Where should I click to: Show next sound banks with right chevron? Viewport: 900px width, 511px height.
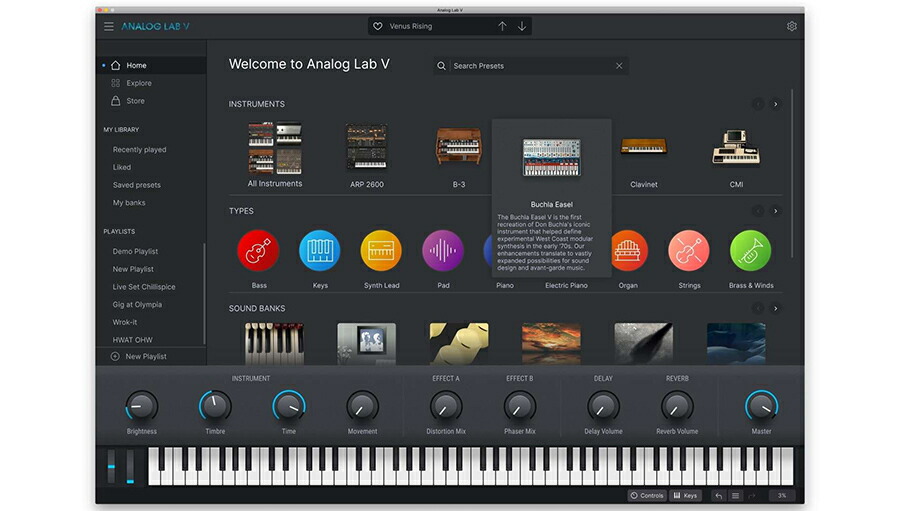click(x=775, y=309)
